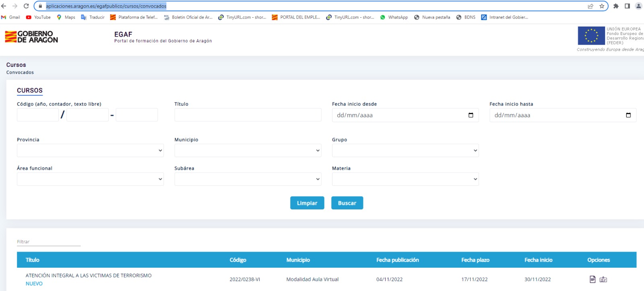The image size is (644, 291).
Task: Open the Materia dropdown
Action: click(x=405, y=179)
